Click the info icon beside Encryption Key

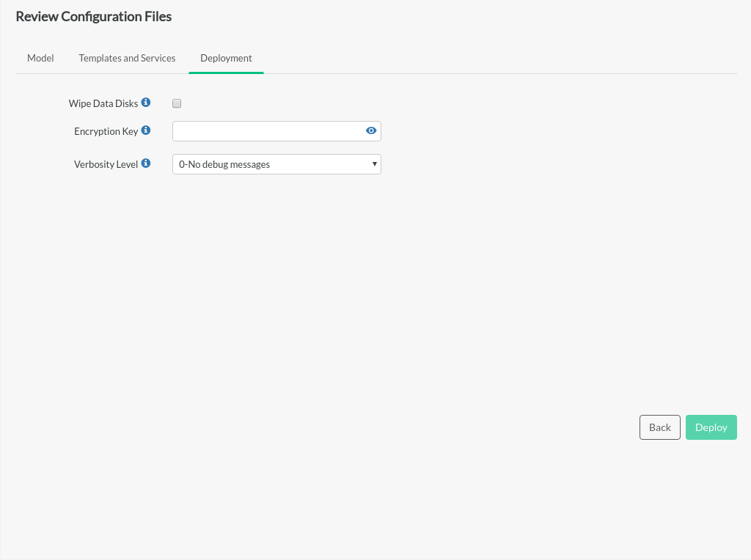pos(146,130)
